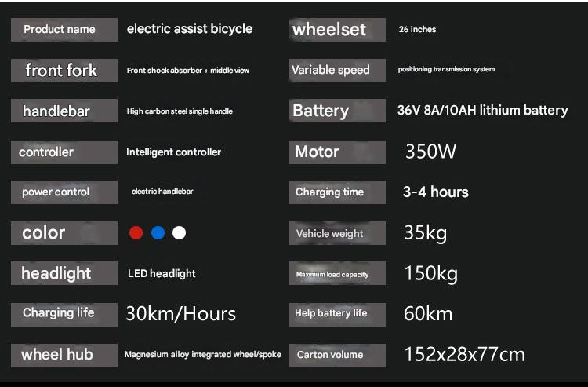The width and height of the screenshot is (588, 387).
Task: Select the blue color dot
Action: click(158, 232)
